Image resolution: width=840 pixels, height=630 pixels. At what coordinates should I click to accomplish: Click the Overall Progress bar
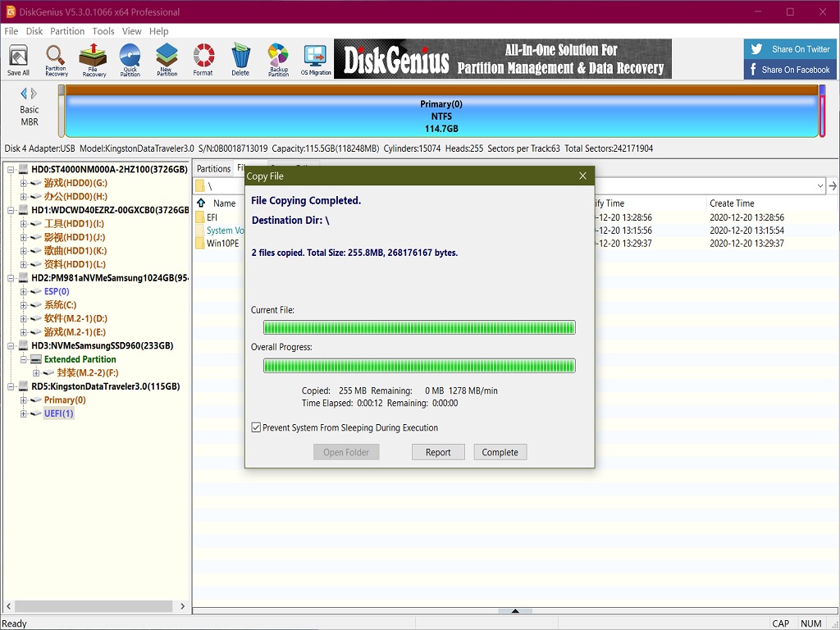(x=419, y=366)
